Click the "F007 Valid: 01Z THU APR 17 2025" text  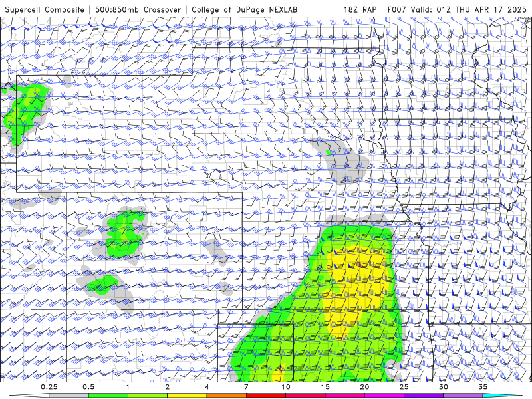pyautogui.click(x=457, y=10)
